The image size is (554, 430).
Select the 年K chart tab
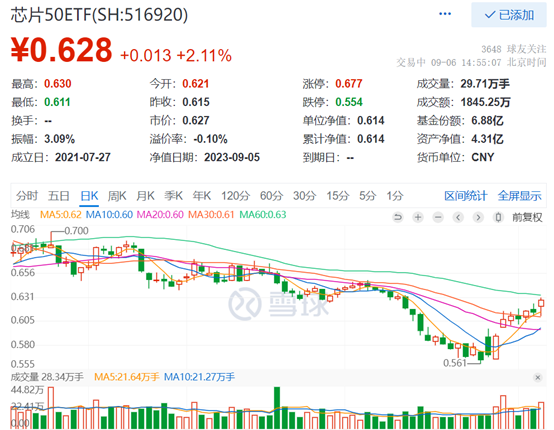pyautogui.click(x=202, y=195)
